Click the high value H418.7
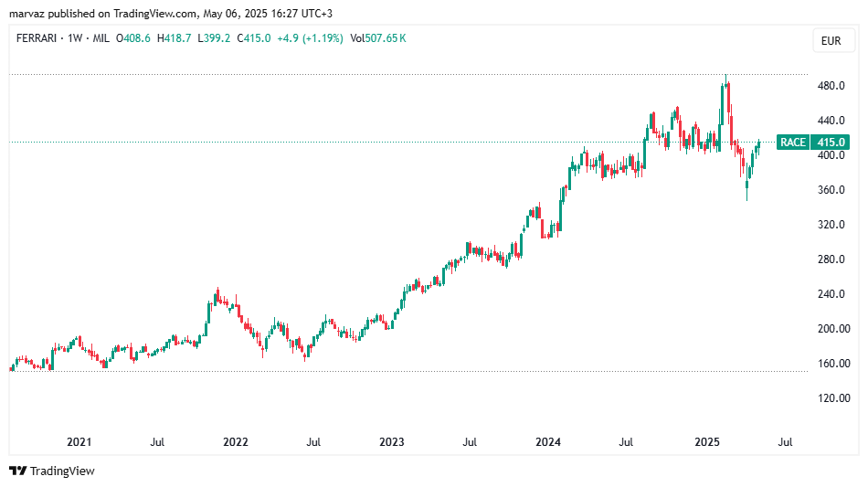Screen dimensions: 868x487 click(174, 38)
